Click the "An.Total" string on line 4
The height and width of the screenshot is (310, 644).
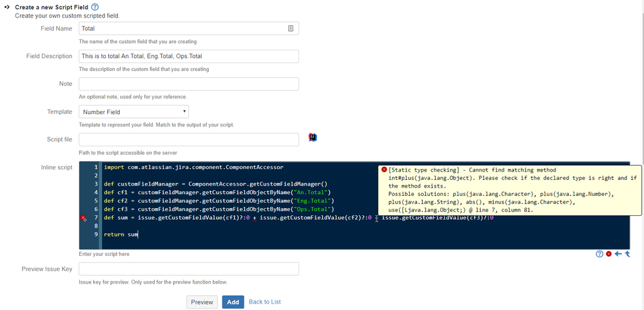(311, 192)
